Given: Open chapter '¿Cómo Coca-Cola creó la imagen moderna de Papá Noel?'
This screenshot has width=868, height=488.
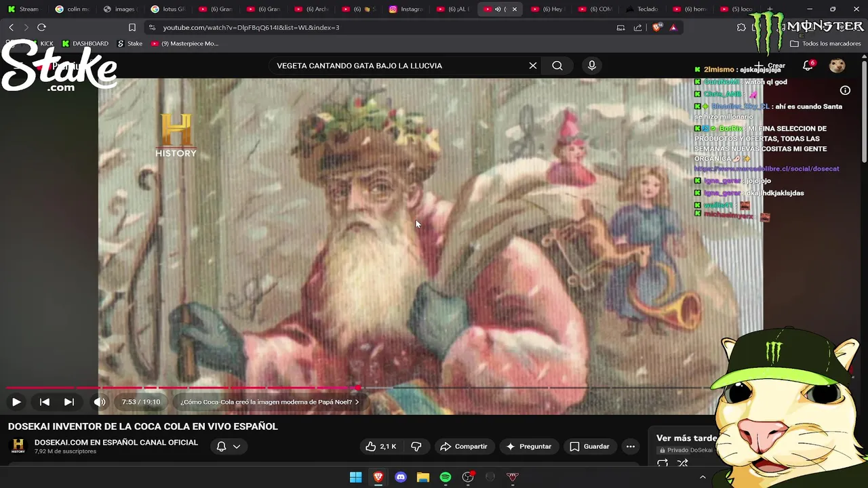Looking at the screenshot, I should 270,402.
